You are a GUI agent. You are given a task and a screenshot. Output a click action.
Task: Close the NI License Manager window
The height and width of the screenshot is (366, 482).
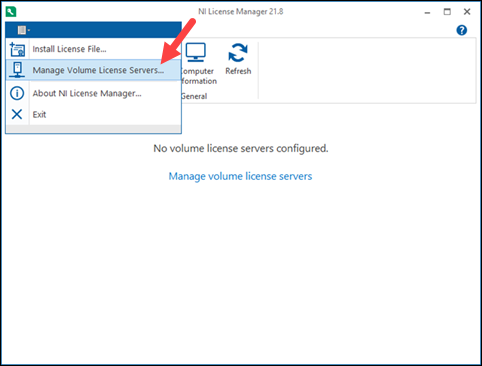[x=467, y=12]
